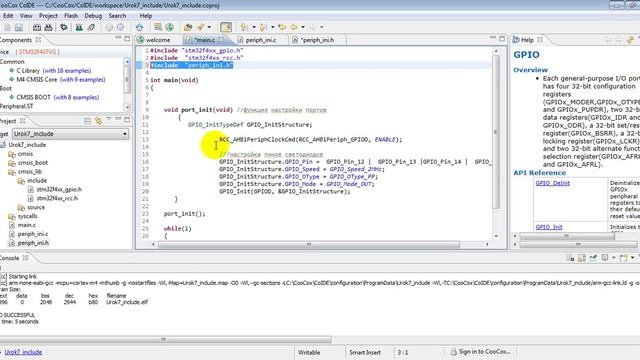Click the repository list icon in toolbar
This screenshot has width=640, height=360.
[x=158, y=27]
